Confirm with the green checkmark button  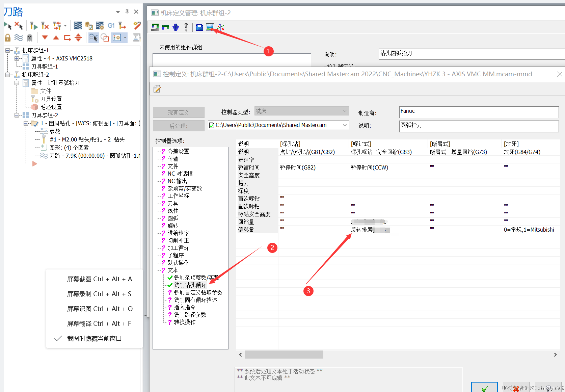(x=484, y=388)
